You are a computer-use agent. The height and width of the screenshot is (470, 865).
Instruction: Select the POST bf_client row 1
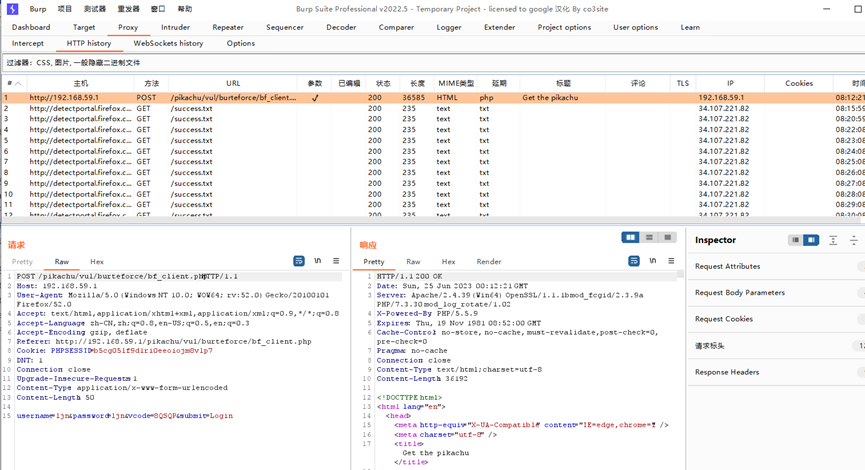coord(433,98)
